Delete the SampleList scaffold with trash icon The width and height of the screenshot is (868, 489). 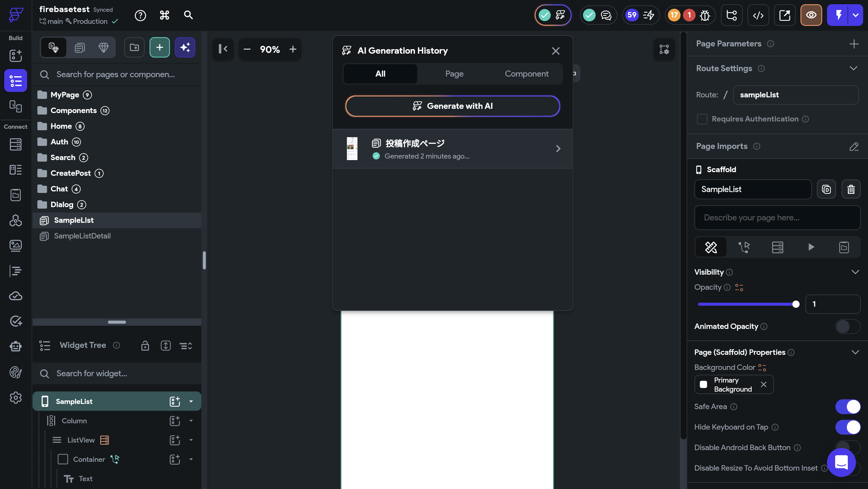click(x=851, y=189)
